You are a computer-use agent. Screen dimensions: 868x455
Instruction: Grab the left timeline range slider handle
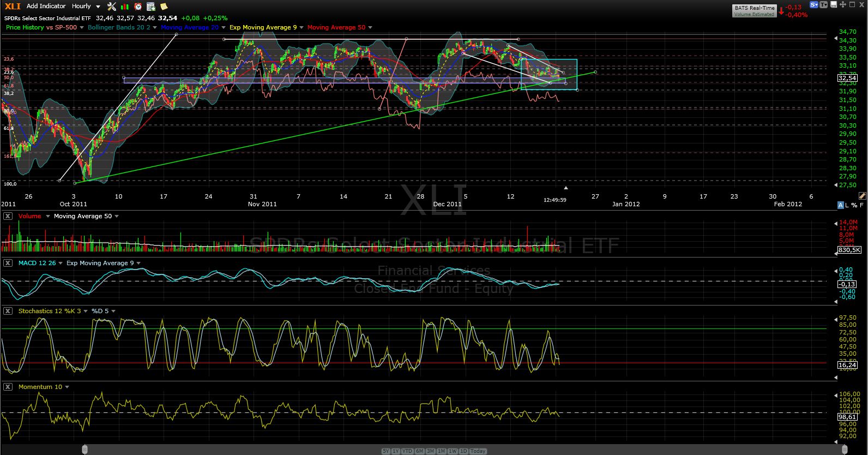(x=85, y=449)
